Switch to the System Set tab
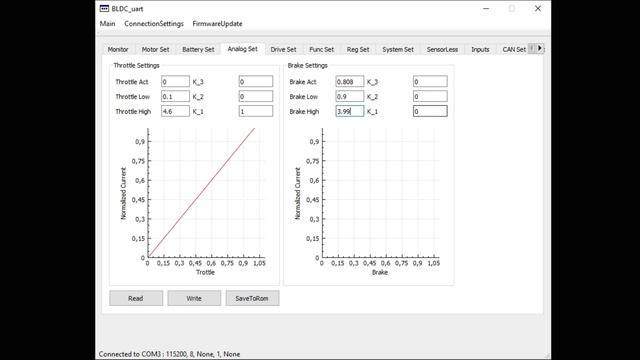Screen dimensions: 640x360 click(x=398, y=49)
